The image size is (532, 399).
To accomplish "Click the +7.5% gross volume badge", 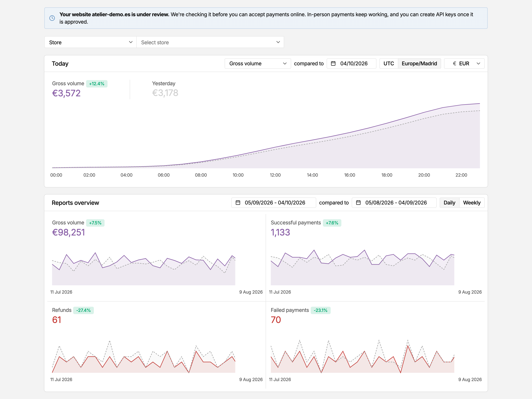I will coord(95,223).
